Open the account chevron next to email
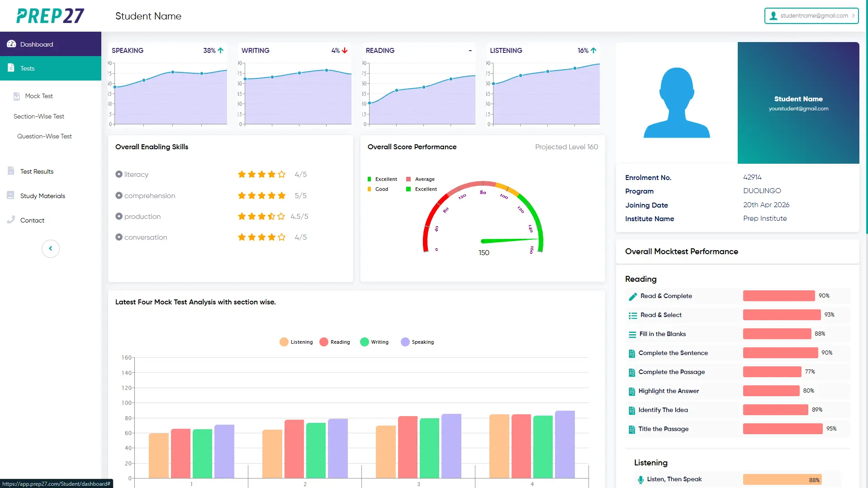This screenshot has width=868, height=488. [854, 15]
